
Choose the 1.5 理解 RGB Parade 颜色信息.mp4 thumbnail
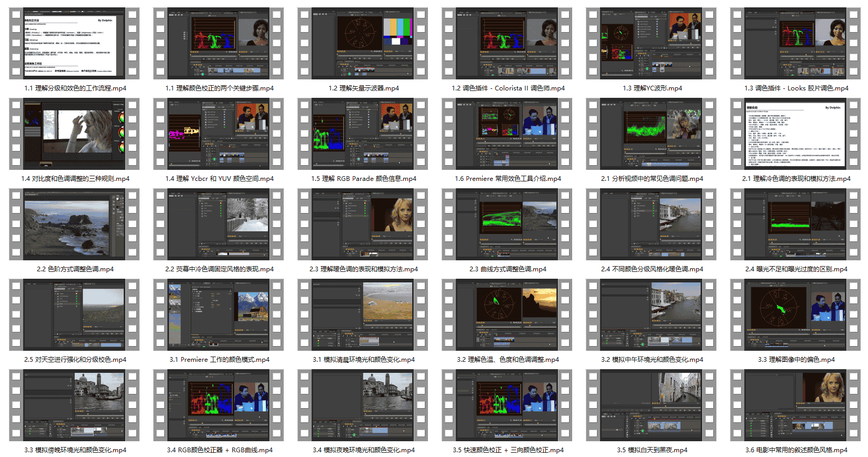363,134
